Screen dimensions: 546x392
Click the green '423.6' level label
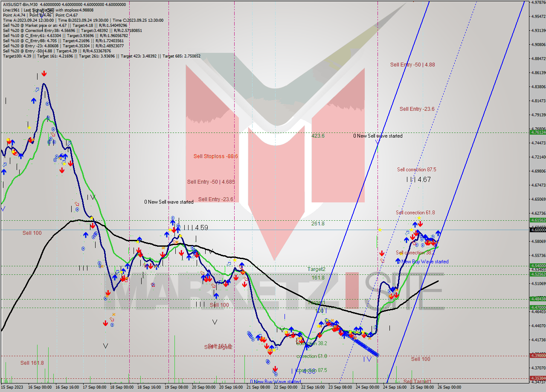point(318,136)
